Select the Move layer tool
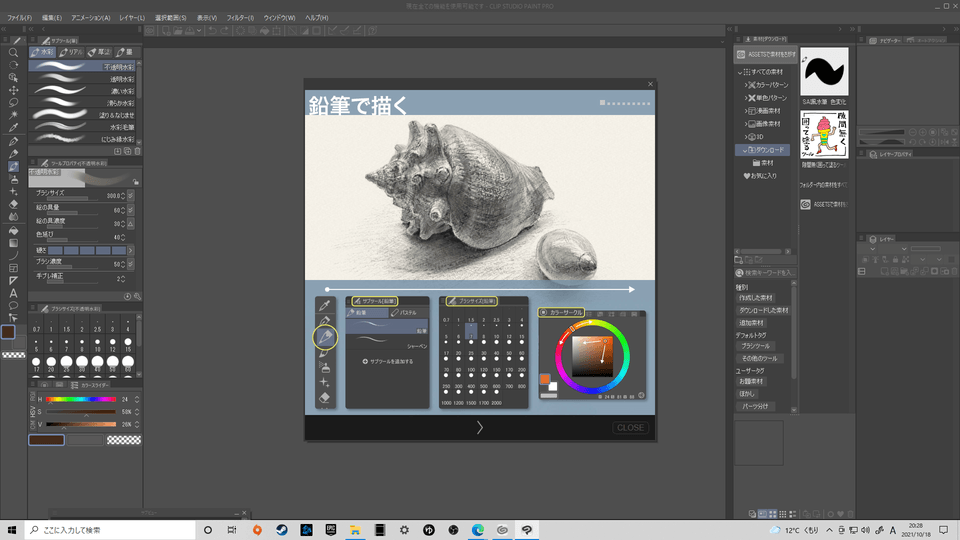This screenshot has width=960, height=540. (13, 90)
